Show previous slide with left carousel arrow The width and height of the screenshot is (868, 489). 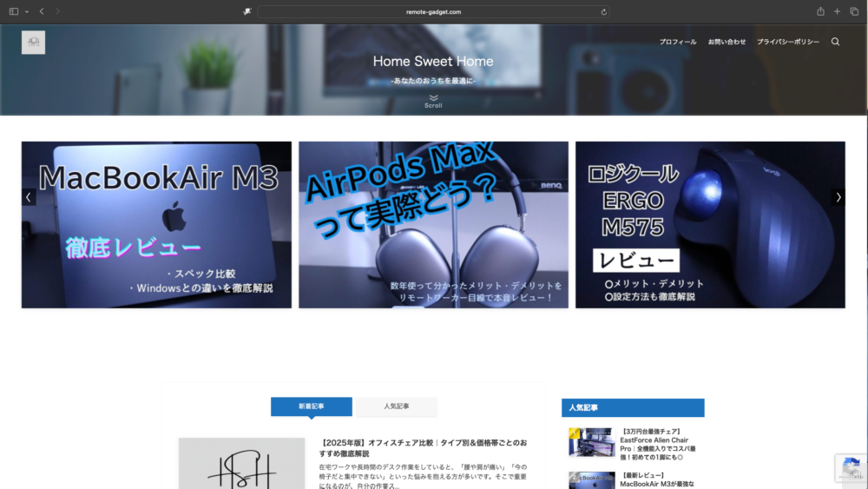29,197
